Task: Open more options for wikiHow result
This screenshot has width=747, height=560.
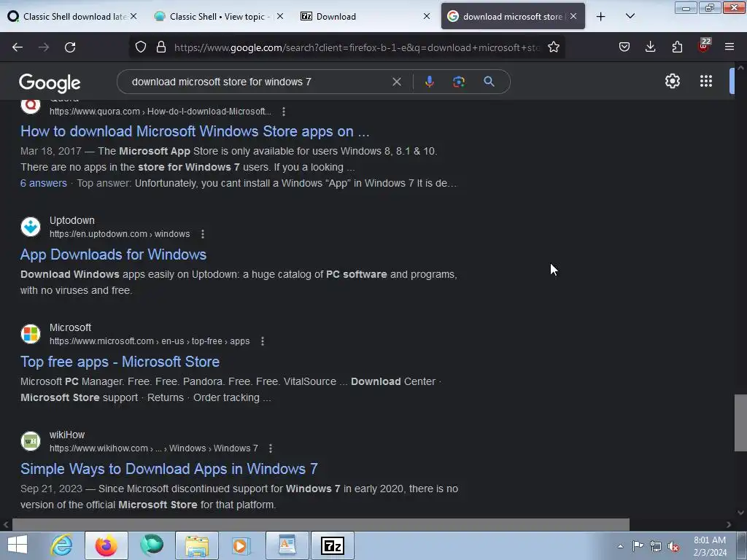Action: click(271, 448)
